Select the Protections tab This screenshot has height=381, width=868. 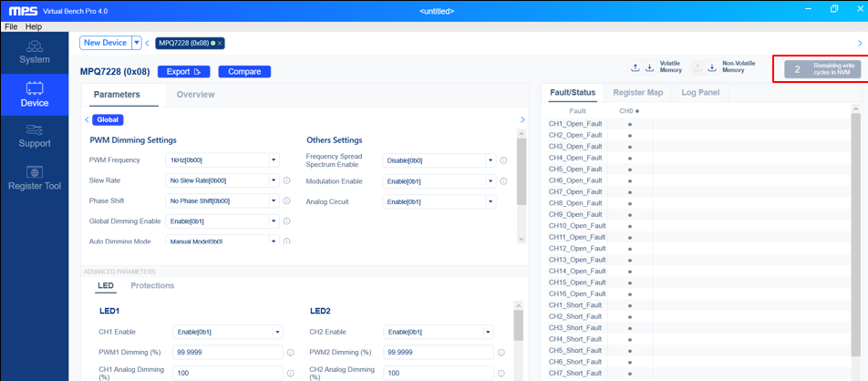click(152, 286)
